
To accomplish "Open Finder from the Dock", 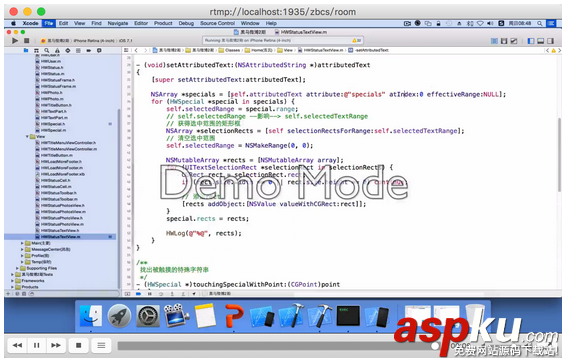I will [x=91, y=316].
